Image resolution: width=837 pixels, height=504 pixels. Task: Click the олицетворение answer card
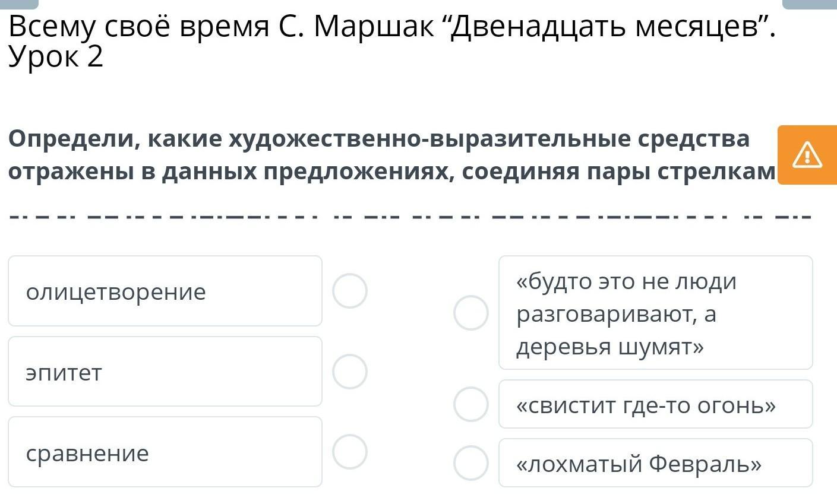(165, 291)
